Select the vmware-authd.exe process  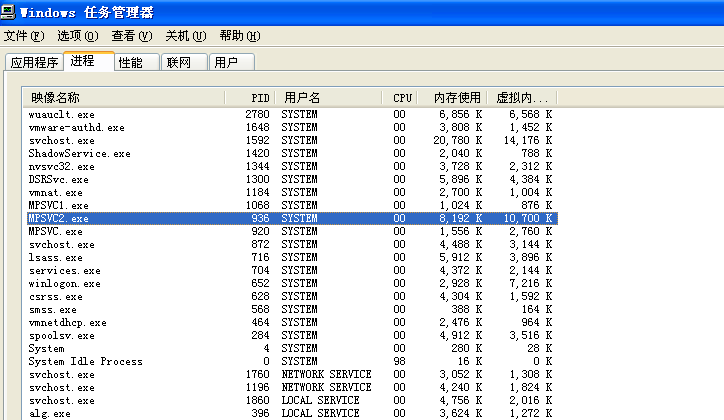click(77, 128)
